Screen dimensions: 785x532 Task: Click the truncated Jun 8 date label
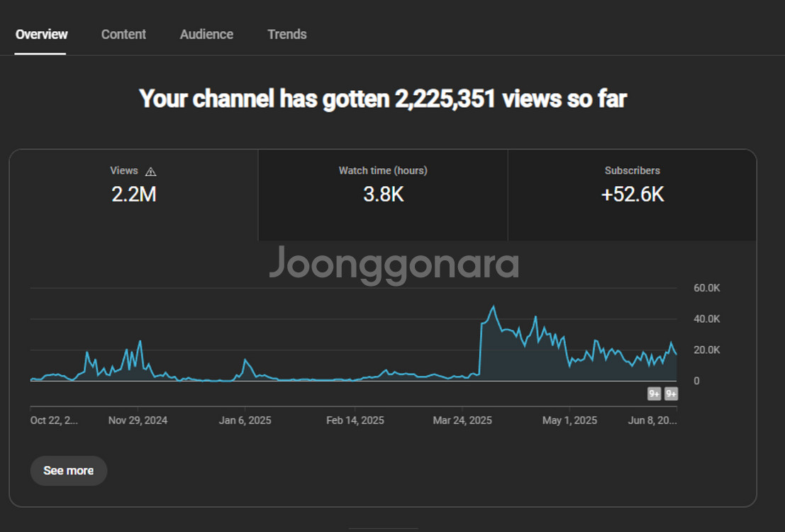pyautogui.click(x=652, y=421)
